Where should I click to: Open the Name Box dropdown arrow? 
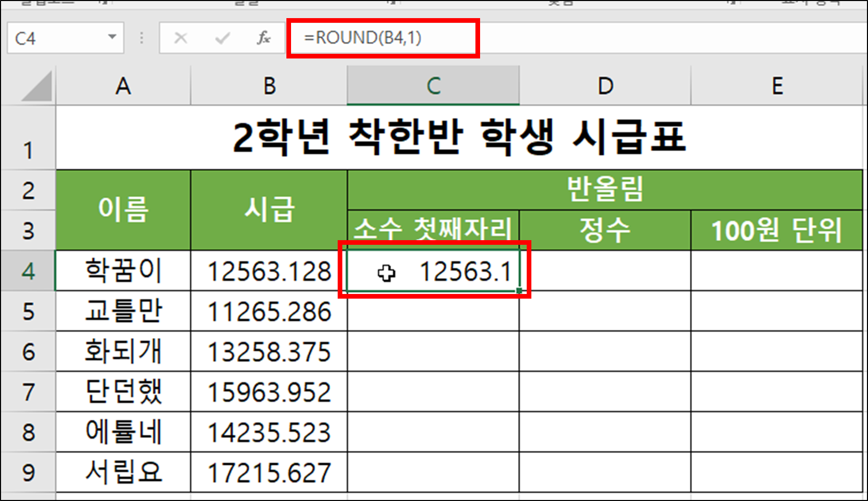coord(111,37)
